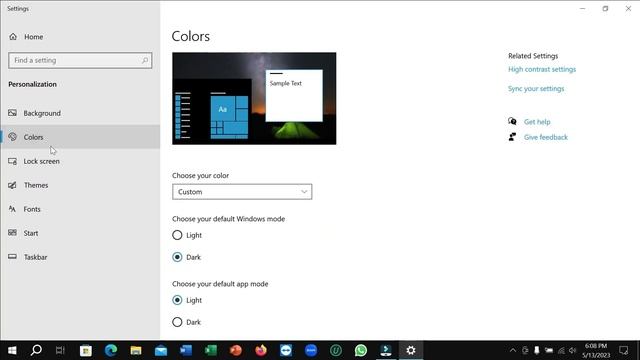Screen dimensions: 640x360
Task: Open Firefox from the taskbar
Action: pyautogui.click(x=261, y=350)
